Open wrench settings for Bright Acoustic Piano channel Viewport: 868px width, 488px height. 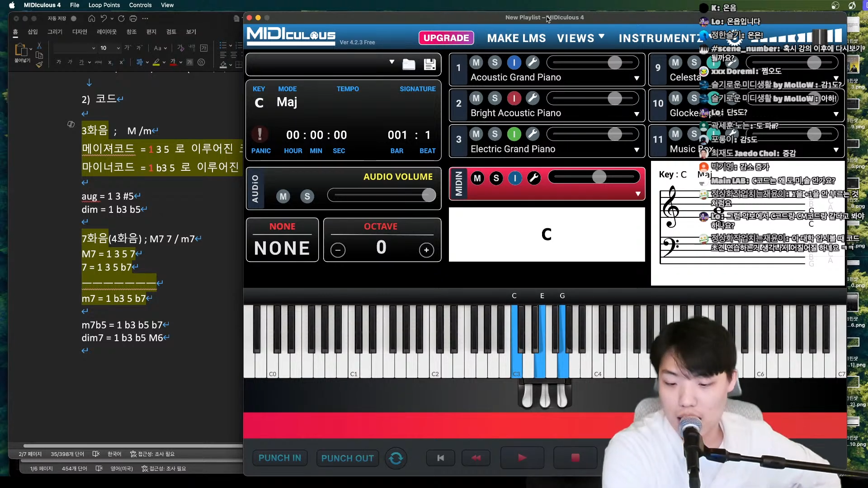(533, 98)
